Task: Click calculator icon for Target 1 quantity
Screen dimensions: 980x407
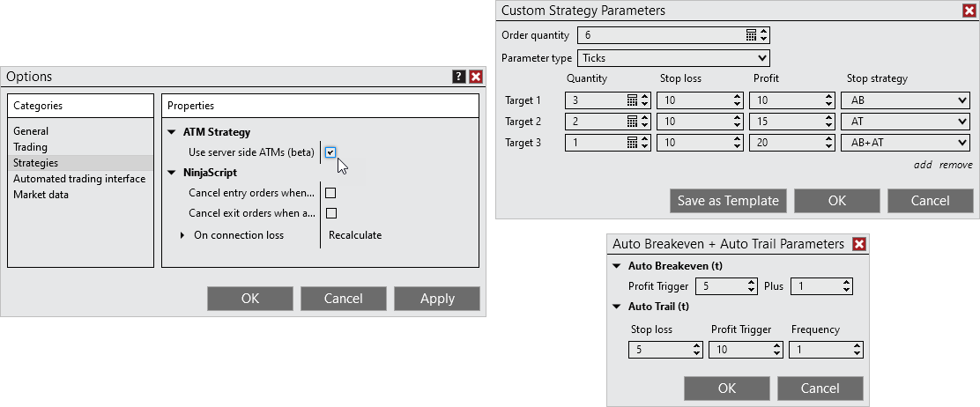Action: click(632, 100)
